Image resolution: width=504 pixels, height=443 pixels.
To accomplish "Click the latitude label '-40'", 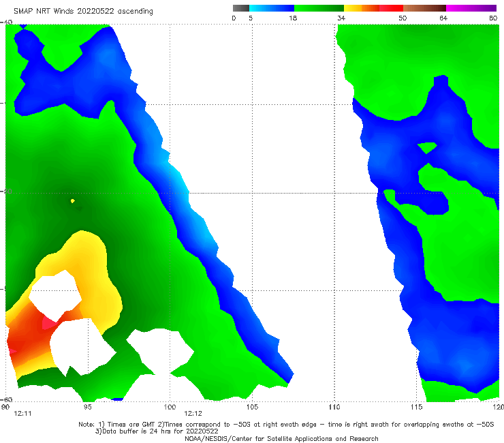I will point(6,22).
